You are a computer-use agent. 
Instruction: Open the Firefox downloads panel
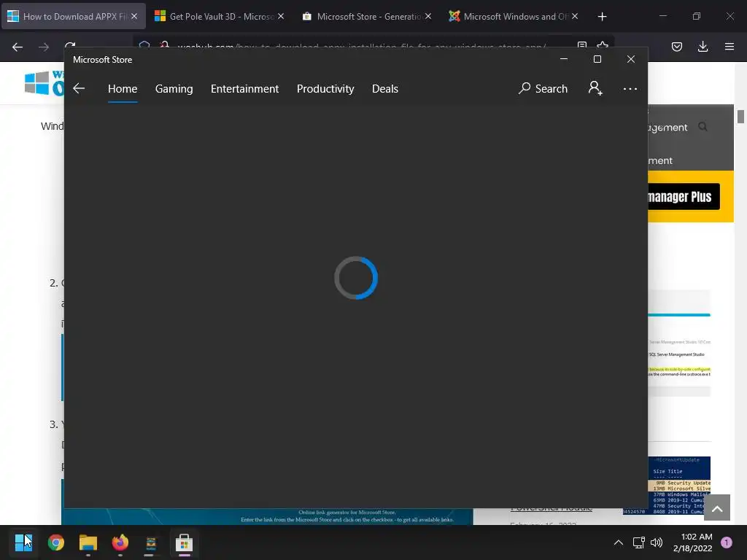[x=703, y=47]
